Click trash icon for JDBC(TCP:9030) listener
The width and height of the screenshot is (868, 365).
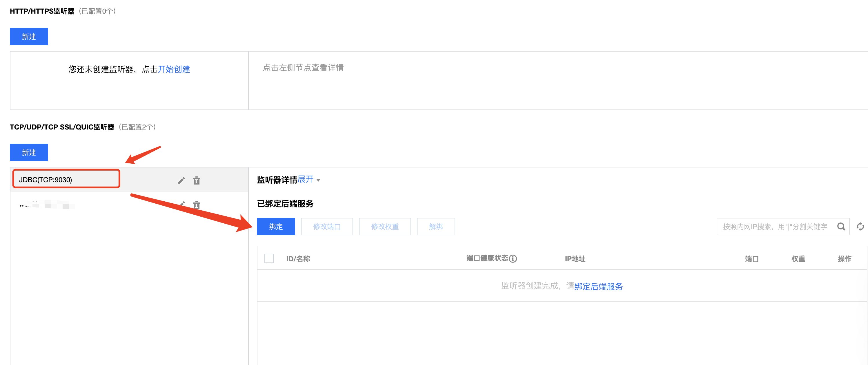click(x=197, y=180)
